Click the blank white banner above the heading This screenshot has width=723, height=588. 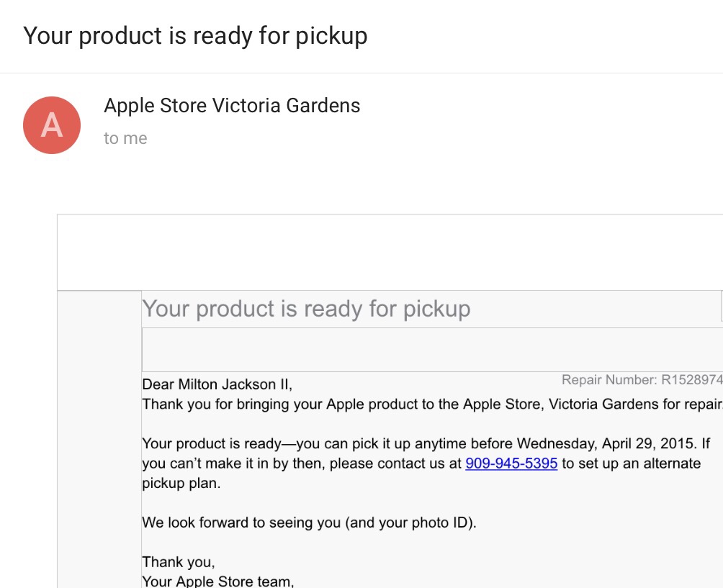pyautogui.click(x=389, y=252)
